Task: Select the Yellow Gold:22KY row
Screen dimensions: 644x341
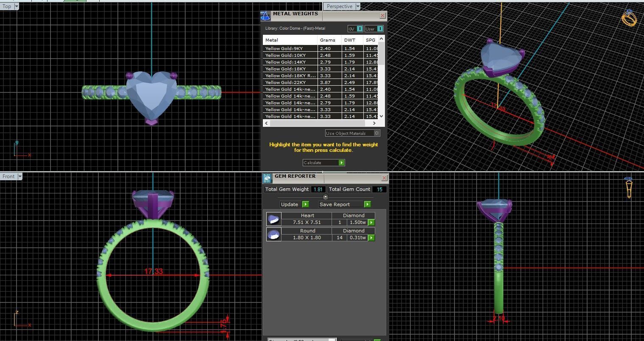Action: [321, 82]
